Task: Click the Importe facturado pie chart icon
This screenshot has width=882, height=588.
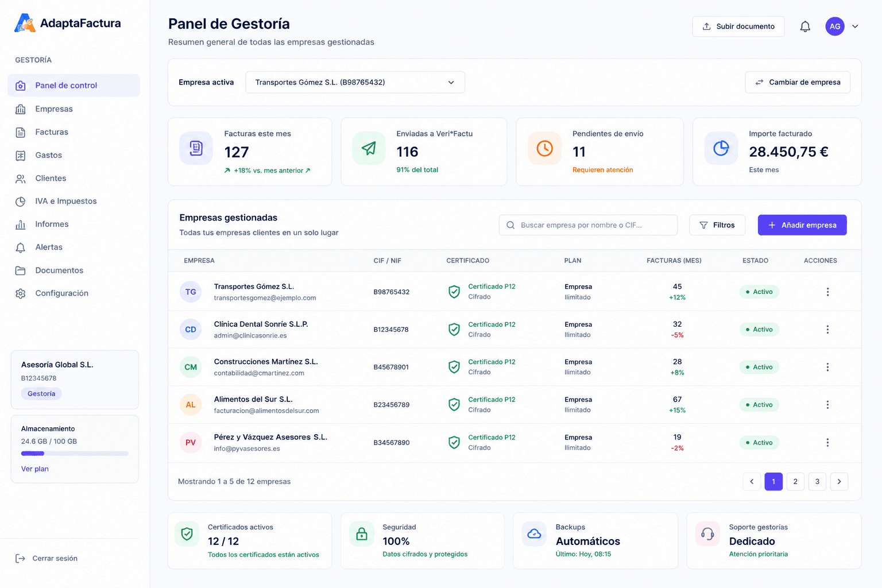Action: 721,148
